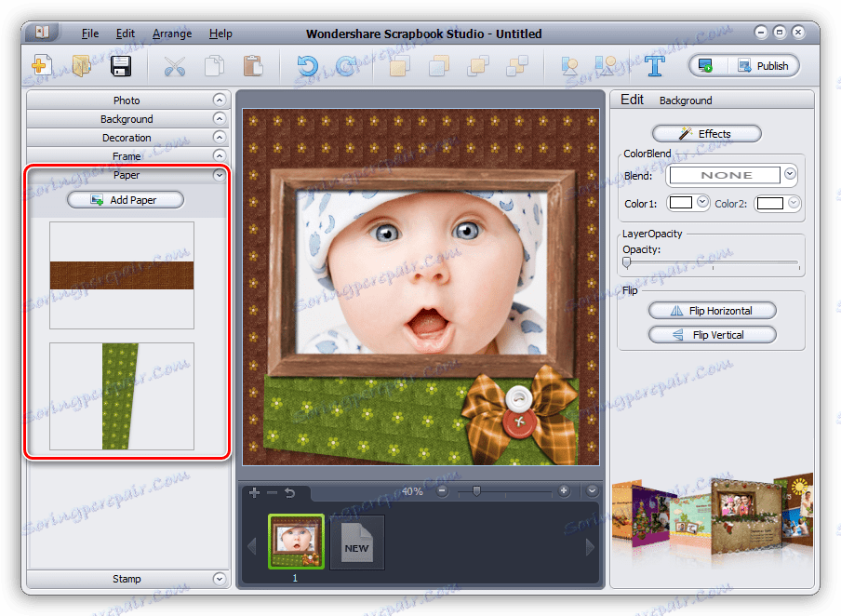Open the Arrange menu
Screen dimensions: 841x616
click(171, 33)
